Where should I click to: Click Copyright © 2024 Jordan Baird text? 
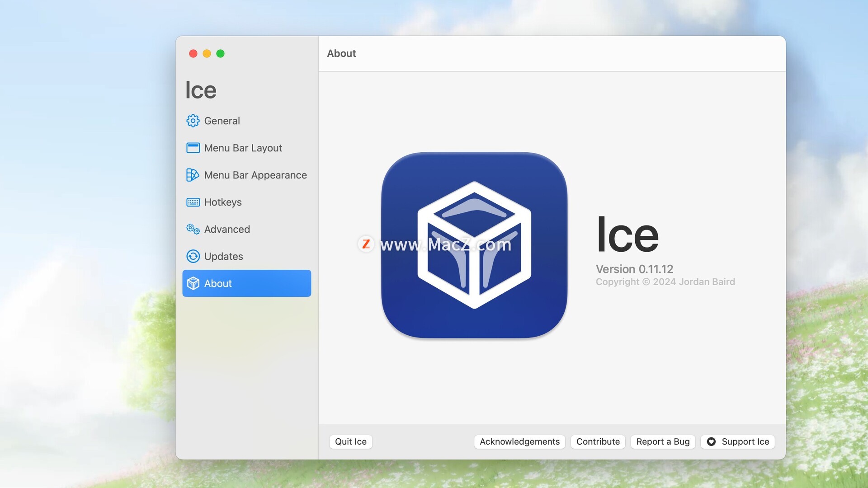click(665, 282)
